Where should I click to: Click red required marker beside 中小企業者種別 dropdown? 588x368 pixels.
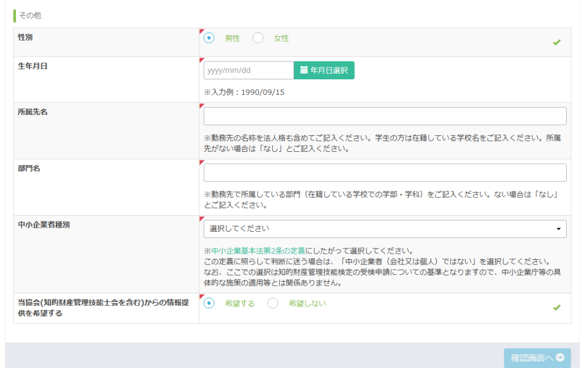tap(202, 218)
